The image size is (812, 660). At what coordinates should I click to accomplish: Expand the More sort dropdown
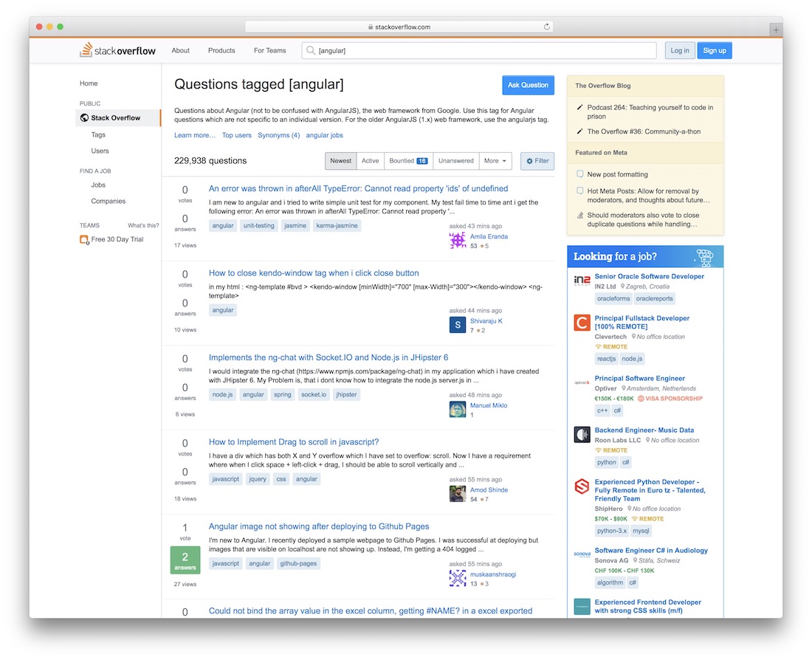[x=495, y=161]
